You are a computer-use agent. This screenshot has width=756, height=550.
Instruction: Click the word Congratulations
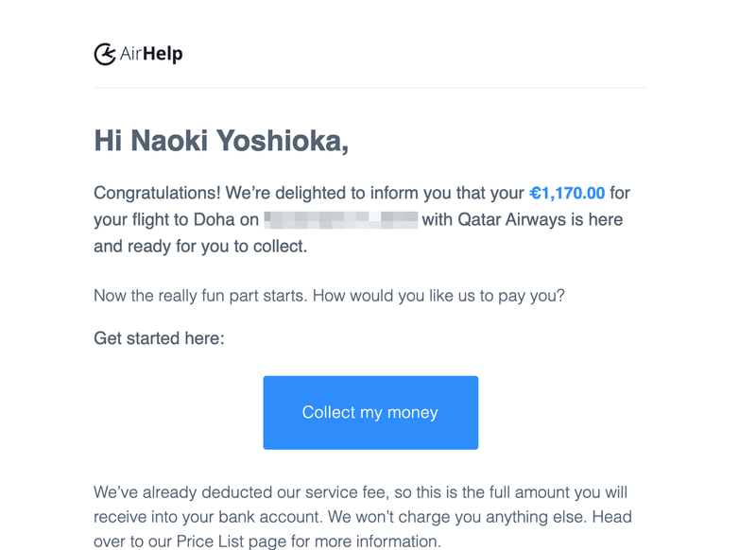click(157, 194)
